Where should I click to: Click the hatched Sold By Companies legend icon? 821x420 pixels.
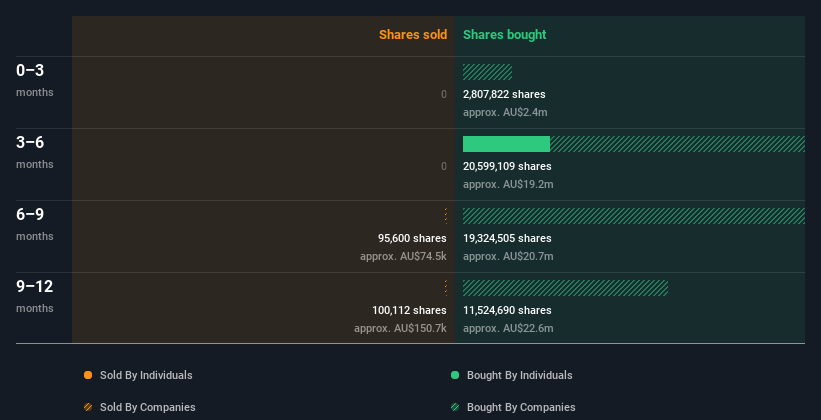pos(88,407)
